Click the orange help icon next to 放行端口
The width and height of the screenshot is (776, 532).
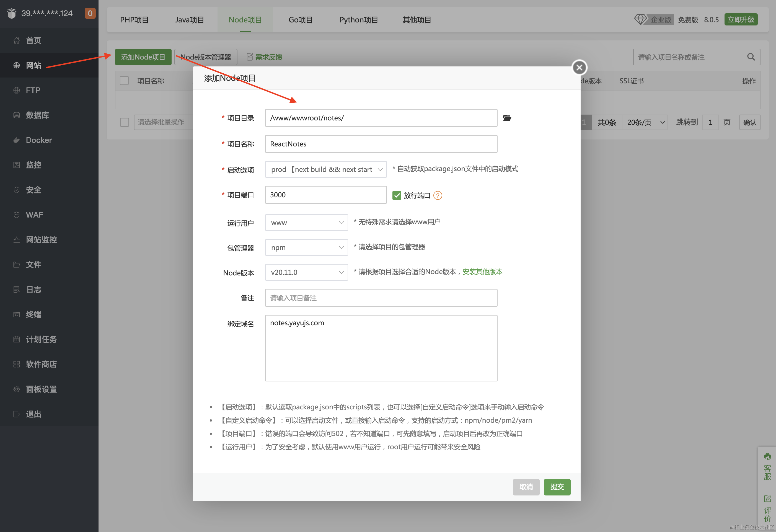pyautogui.click(x=438, y=195)
